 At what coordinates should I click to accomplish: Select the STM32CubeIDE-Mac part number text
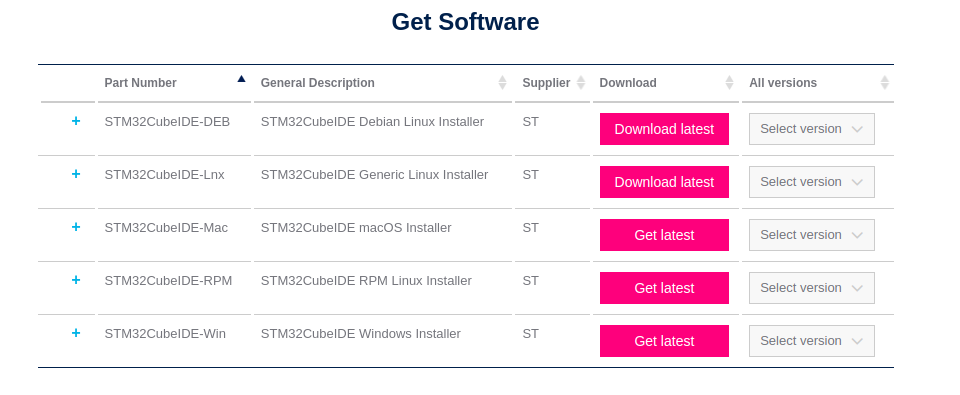pos(166,228)
